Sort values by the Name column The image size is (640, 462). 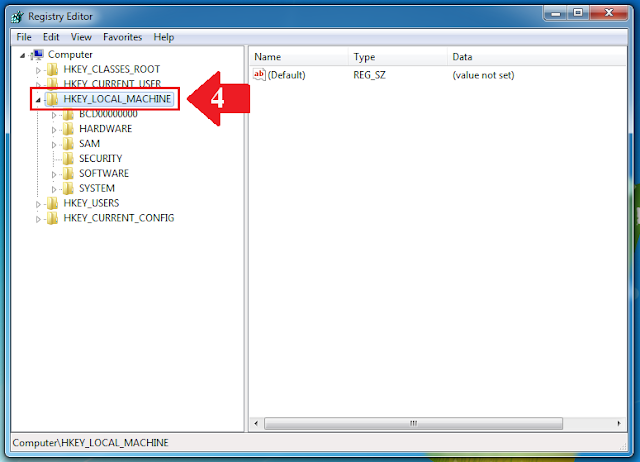click(298, 57)
